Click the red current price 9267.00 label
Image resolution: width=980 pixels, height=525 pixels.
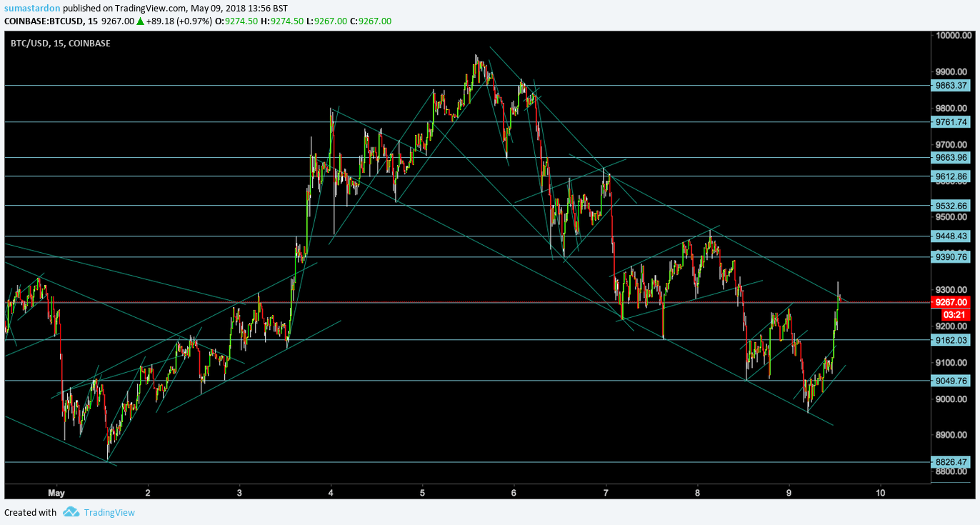pyautogui.click(x=951, y=302)
